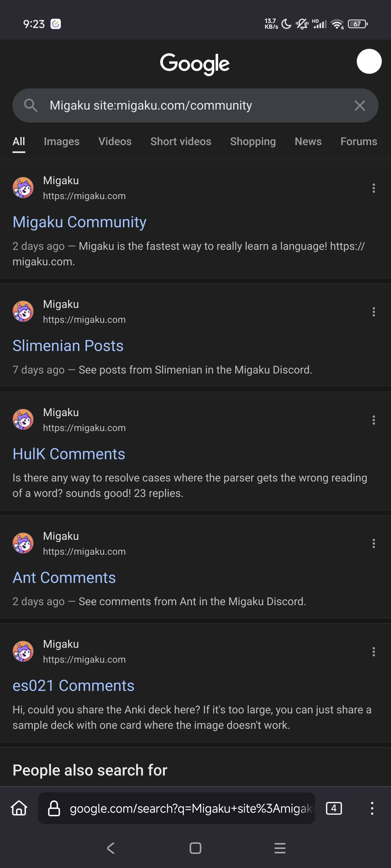Open the Migaku Community link
Viewport: 391px width, 868px height.
79,222
